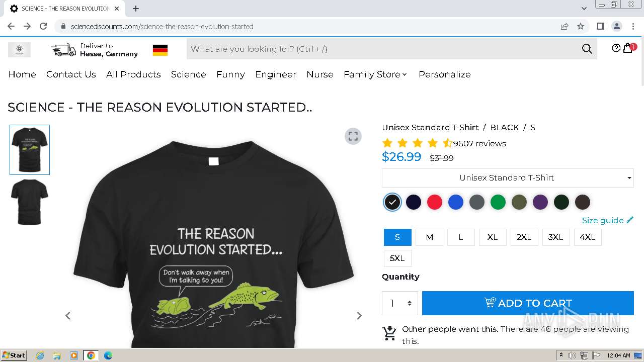Select the front view shirt thumbnail
644x362 pixels.
point(30,150)
